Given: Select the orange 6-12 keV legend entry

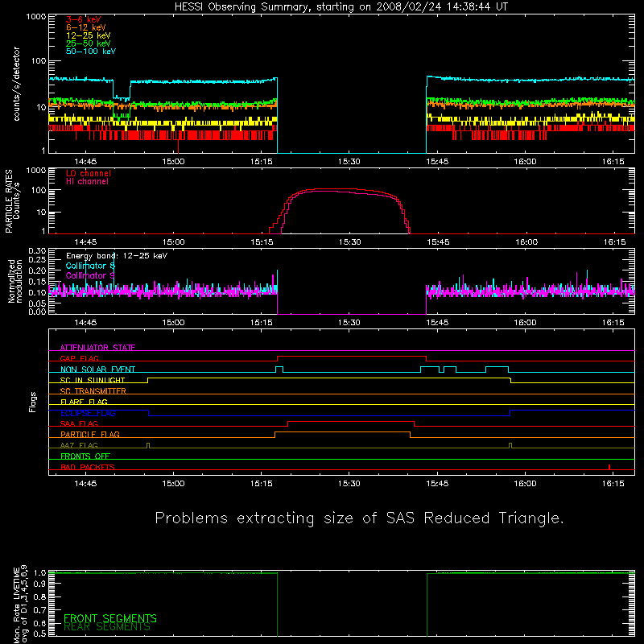Looking at the screenshot, I should (x=85, y=27).
